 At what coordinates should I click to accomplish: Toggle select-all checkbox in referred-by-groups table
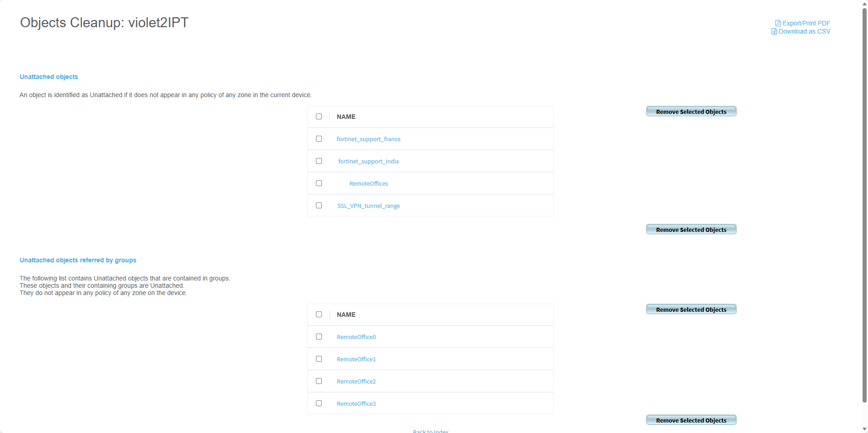[319, 315]
